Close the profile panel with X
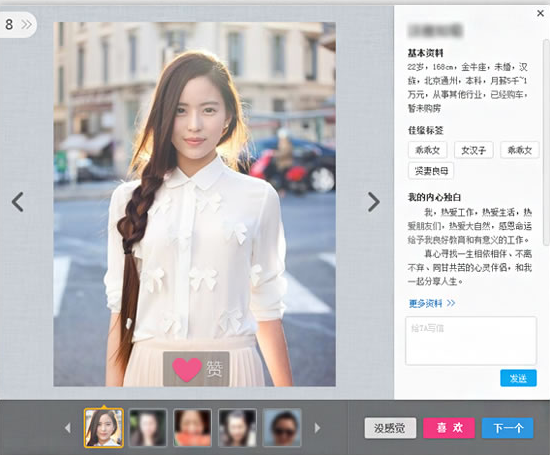This screenshot has width=550, height=455. (x=540, y=13)
